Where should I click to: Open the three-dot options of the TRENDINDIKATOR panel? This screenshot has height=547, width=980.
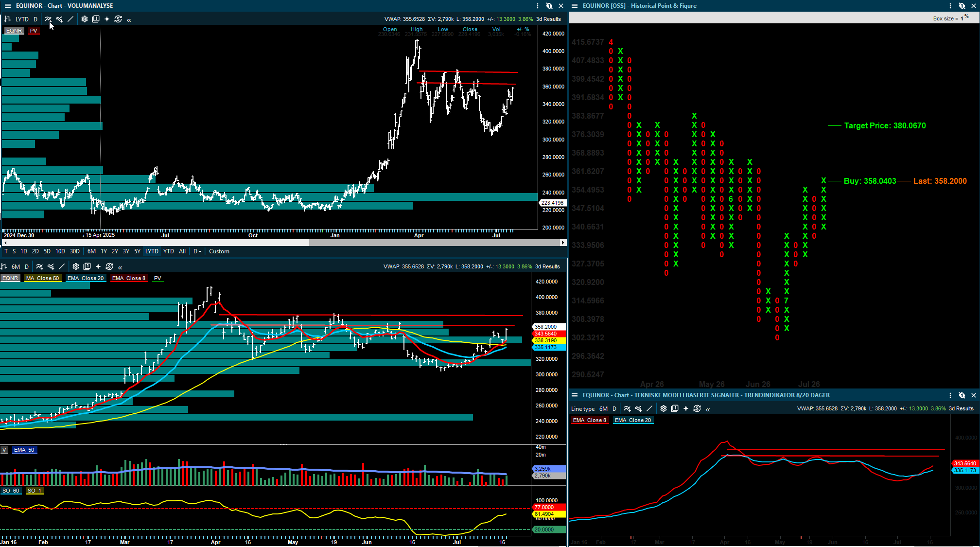[950, 395]
